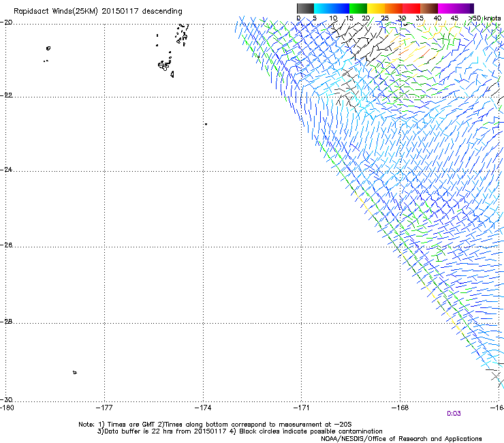Click the '-168' longitude axis label
This screenshot has width=504, height=443.
tap(400, 408)
